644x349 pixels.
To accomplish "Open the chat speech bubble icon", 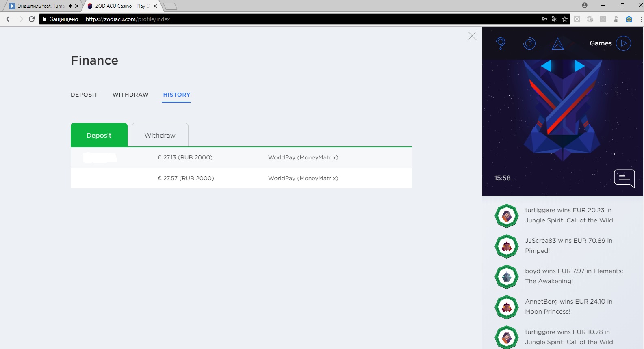I will (x=624, y=179).
